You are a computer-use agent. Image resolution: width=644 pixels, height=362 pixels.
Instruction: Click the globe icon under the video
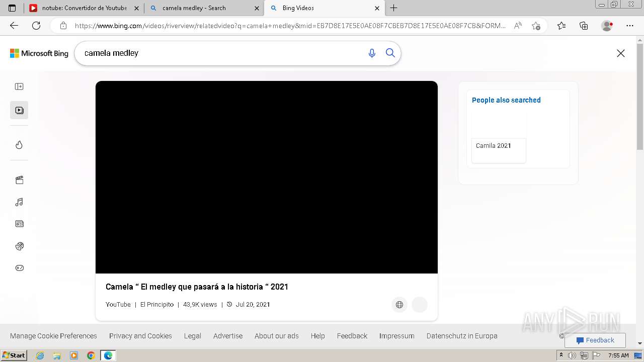tap(399, 305)
